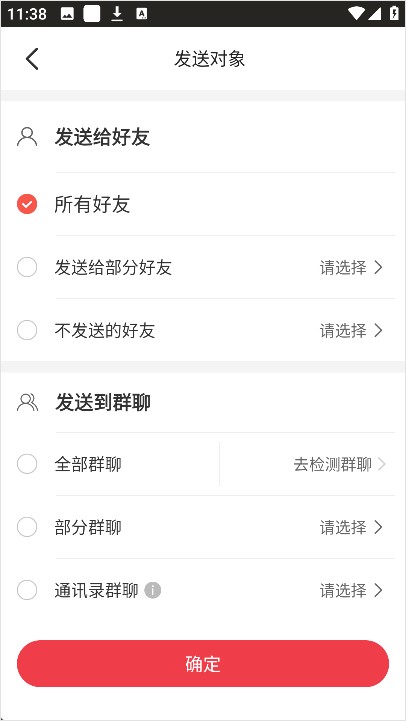Viewport: 406px width, 721px height.
Task: Tap the download icon in status bar
Action: pos(117,14)
